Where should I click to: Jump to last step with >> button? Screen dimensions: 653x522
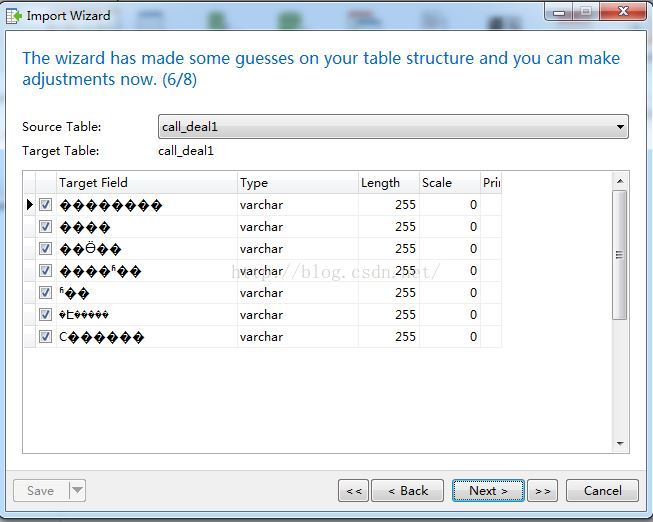(x=543, y=491)
